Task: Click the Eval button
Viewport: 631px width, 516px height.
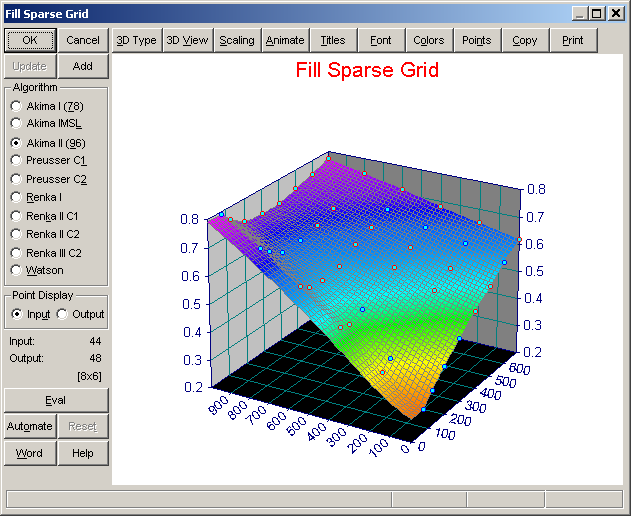Action: [56, 400]
